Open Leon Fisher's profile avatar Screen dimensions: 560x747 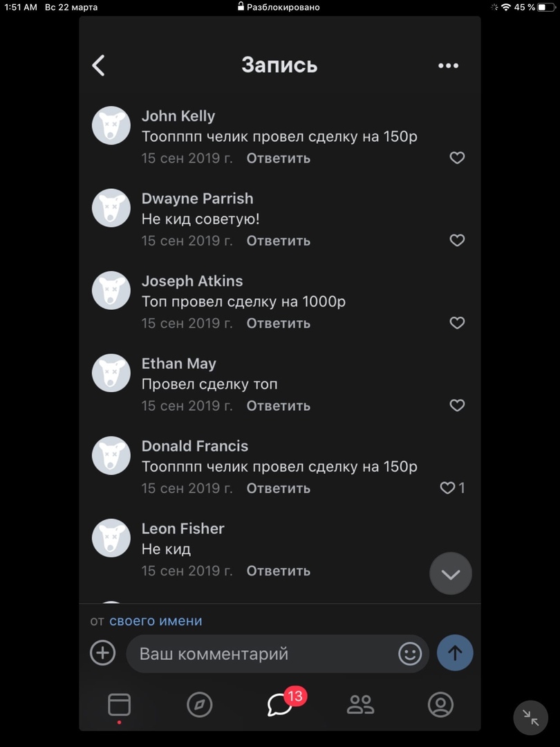click(111, 538)
